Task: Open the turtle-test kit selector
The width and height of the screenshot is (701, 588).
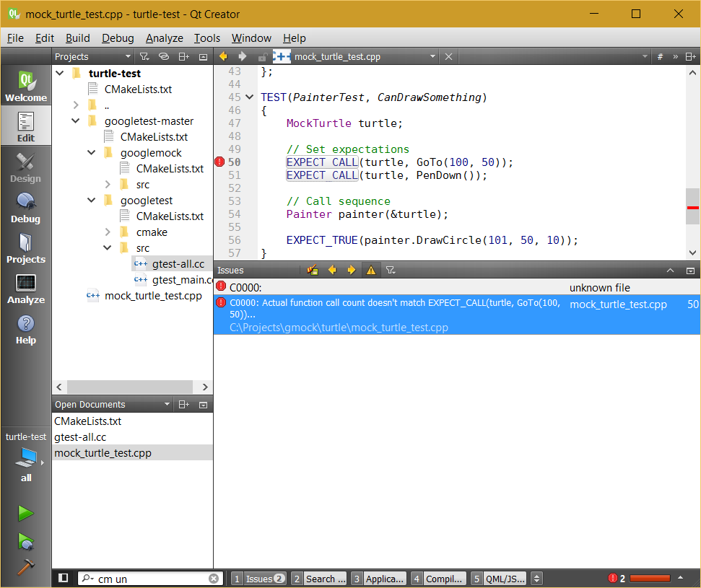Action: coord(26,457)
